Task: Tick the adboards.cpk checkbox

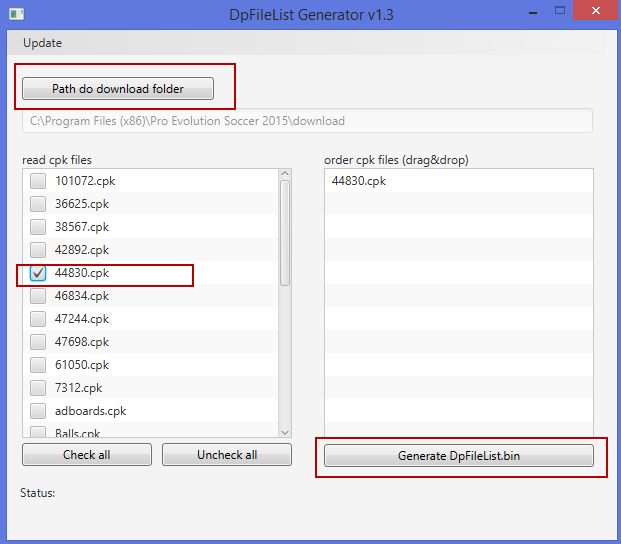Action: (x=38, y=411)
